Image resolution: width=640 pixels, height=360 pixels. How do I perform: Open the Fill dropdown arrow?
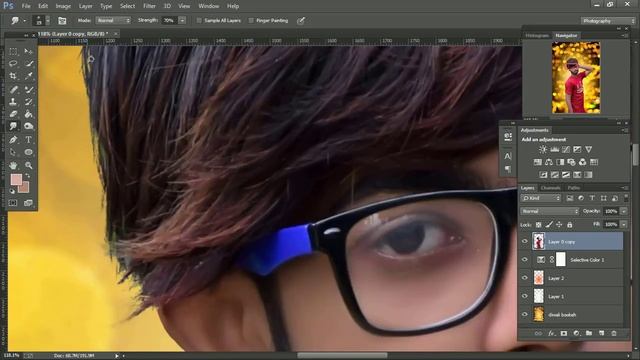624,224
